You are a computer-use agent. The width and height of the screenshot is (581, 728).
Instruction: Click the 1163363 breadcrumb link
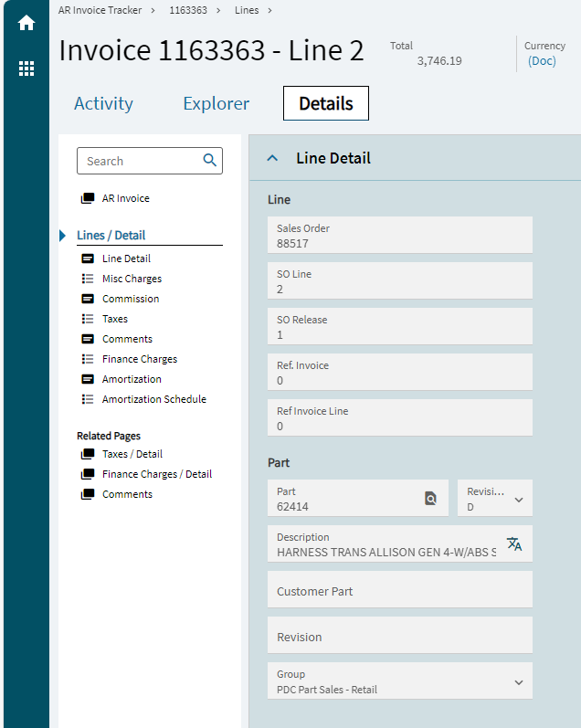click(x=188, y=10)
